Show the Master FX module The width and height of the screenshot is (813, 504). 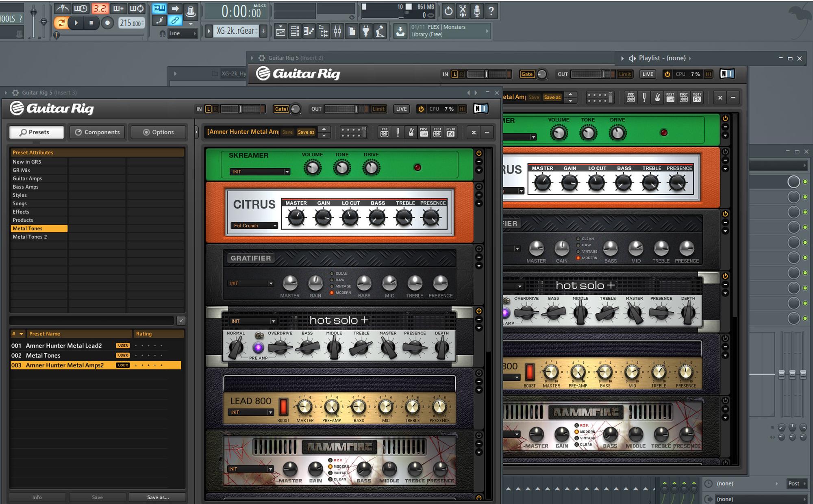[x=450, y=132]
